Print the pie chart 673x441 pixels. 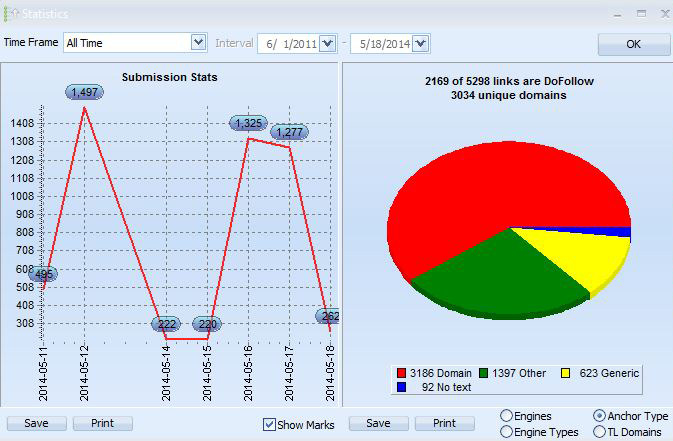pos(445,423)
